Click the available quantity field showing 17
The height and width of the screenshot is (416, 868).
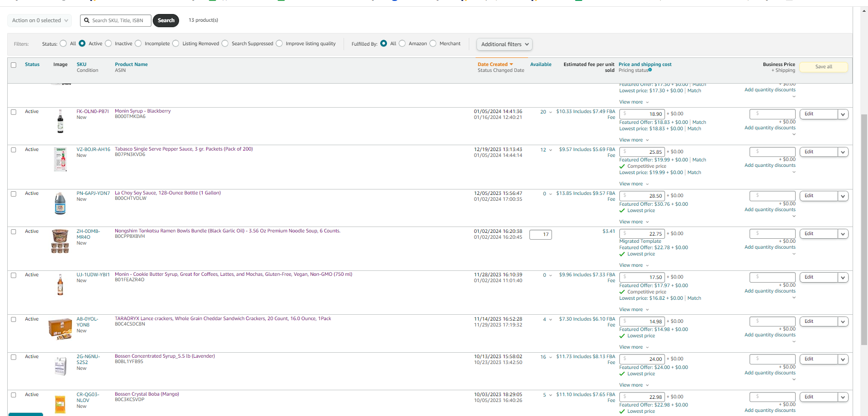click(541, 234)
